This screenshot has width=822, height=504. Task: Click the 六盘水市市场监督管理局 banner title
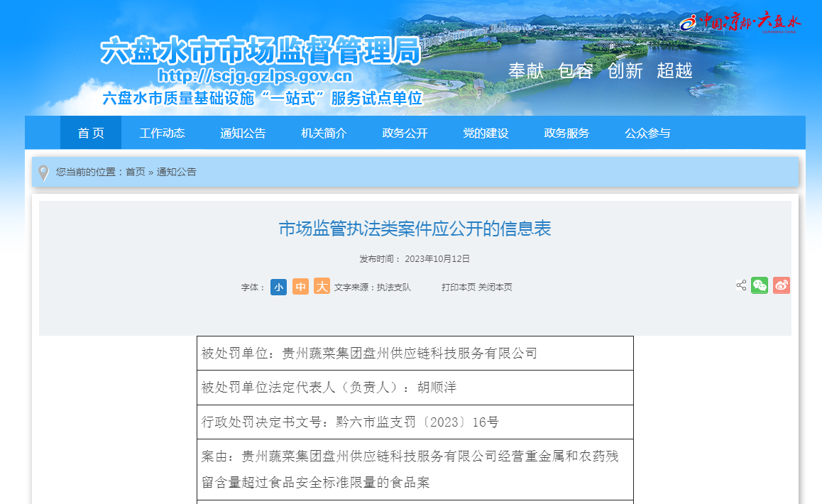261,50
